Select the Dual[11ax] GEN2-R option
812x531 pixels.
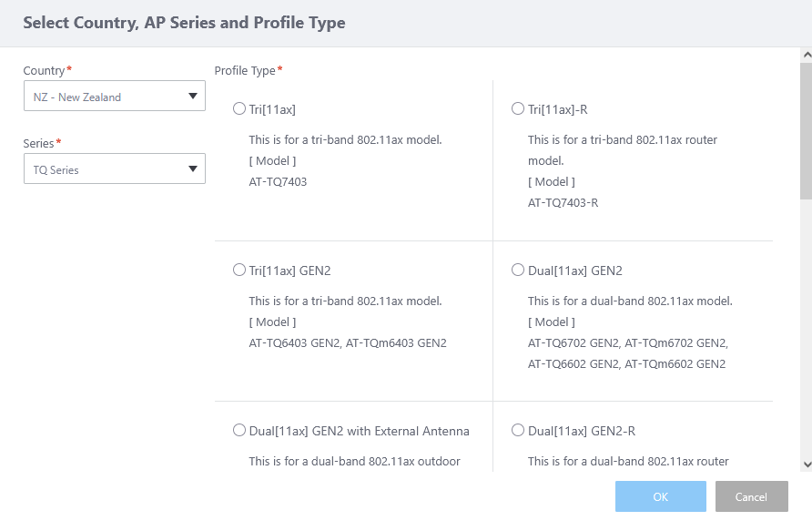pos(518,431)
